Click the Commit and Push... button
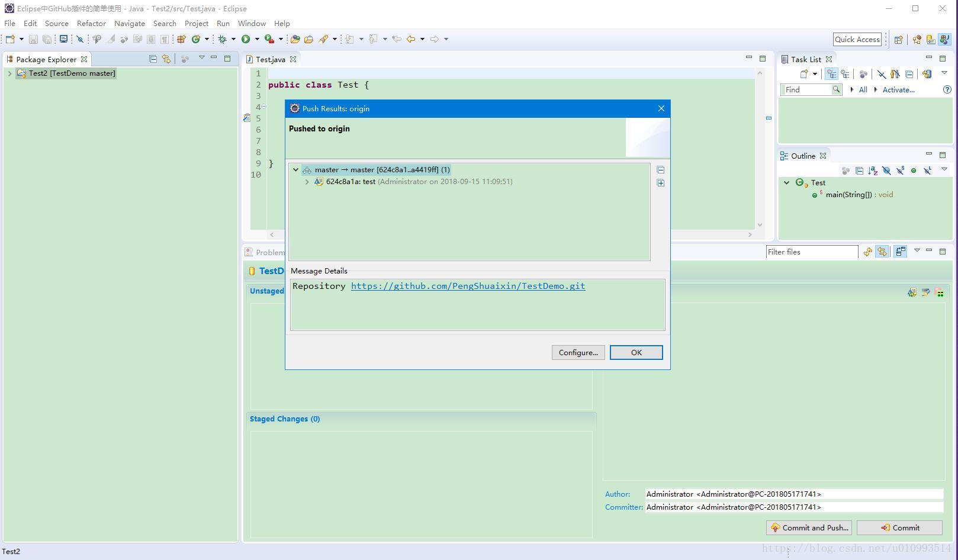This screenshot has height=560, width=958. pos(809,527)
